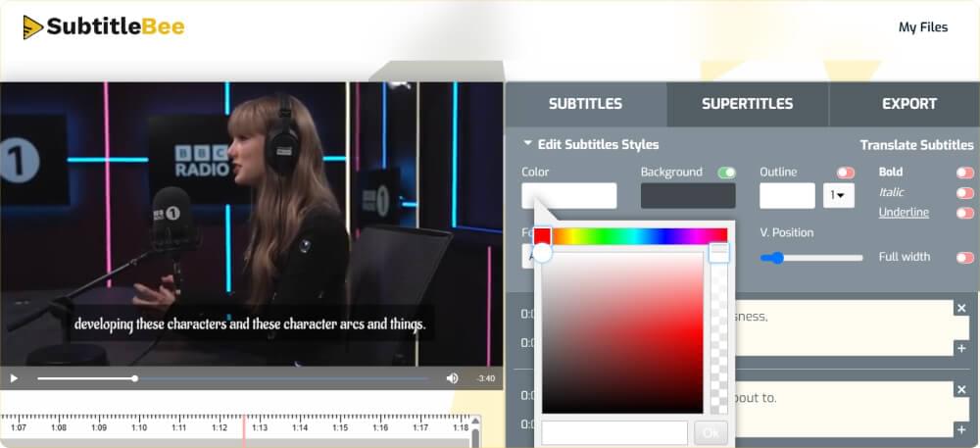
Task: Click the video progress bar handle
Action: pyautogui.click(x=134, y=378)
